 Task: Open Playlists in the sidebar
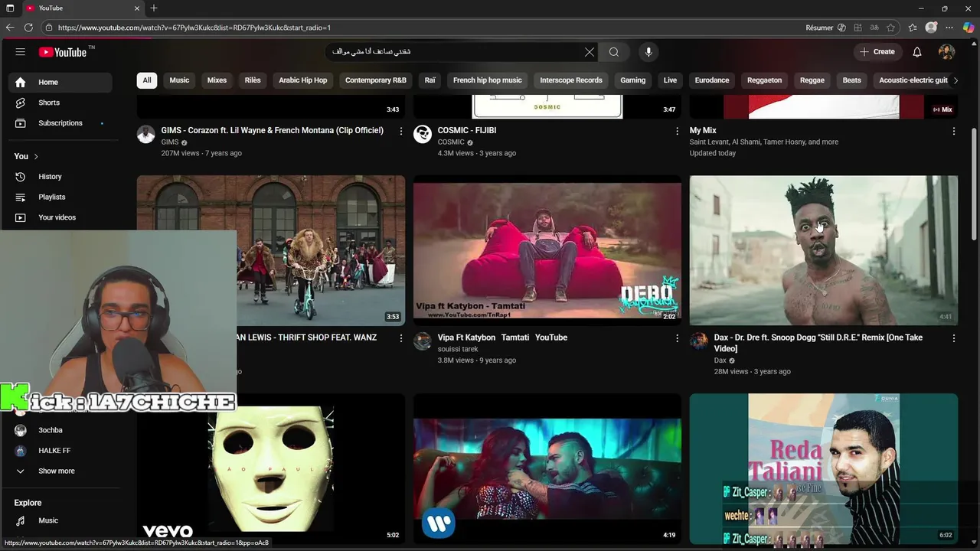(x=60, y=197)
